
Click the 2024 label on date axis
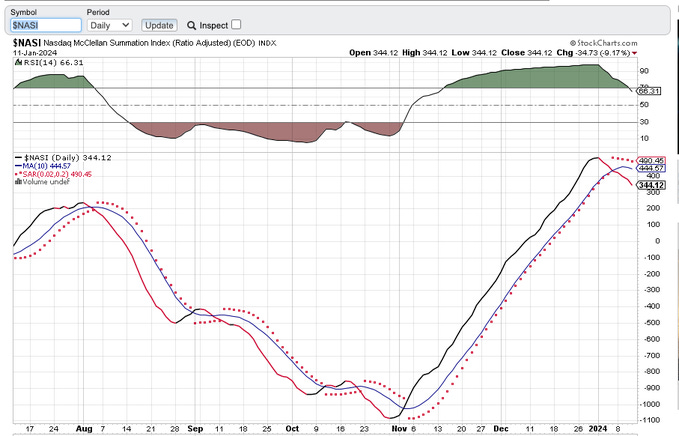pos(598,429)
